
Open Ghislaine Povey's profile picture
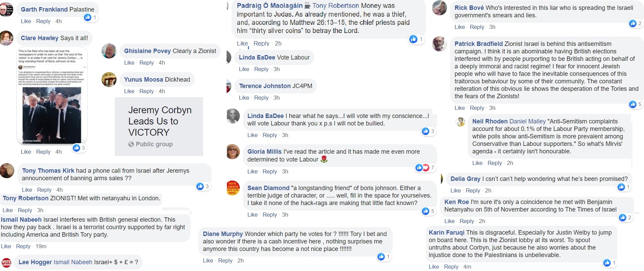click(x=109, y=51)
